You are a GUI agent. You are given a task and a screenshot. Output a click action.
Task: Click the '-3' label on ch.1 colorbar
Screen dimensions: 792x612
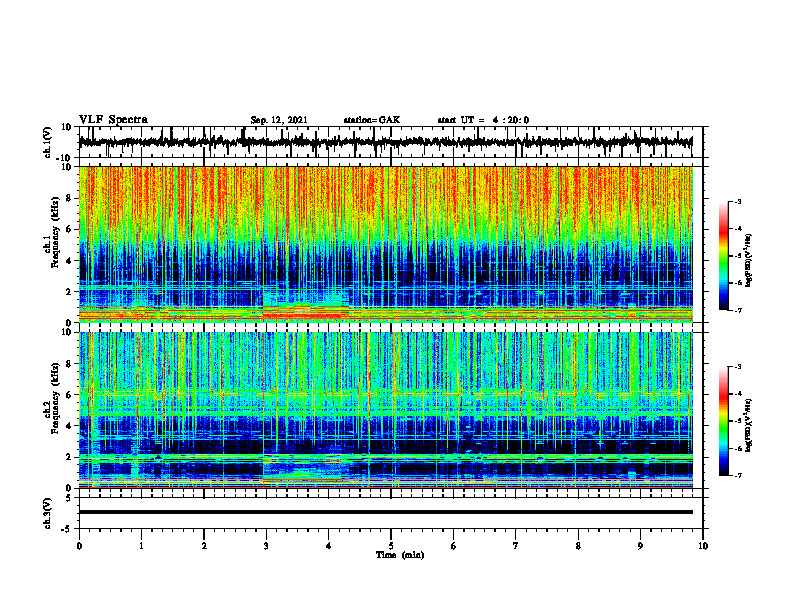click(x=738, y=202)
